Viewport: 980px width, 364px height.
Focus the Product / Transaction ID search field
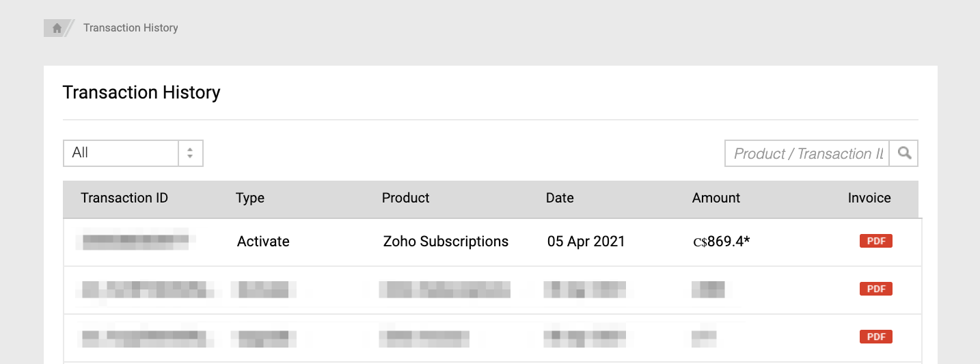click(807, 153)
